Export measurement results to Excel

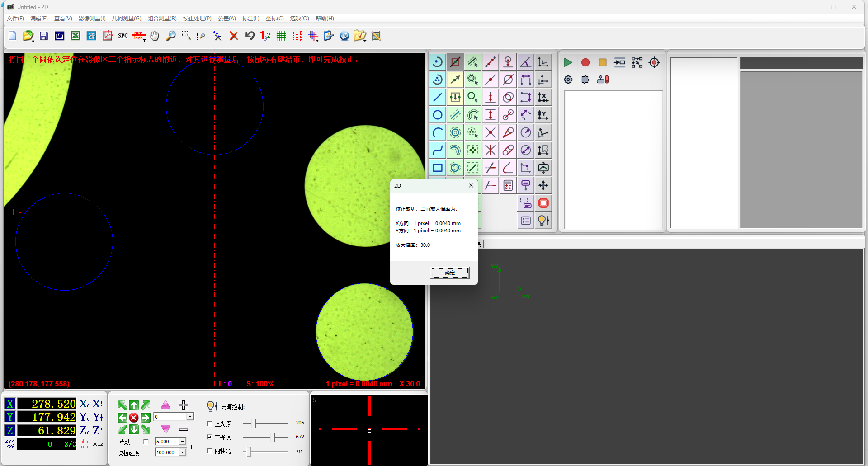75,36
